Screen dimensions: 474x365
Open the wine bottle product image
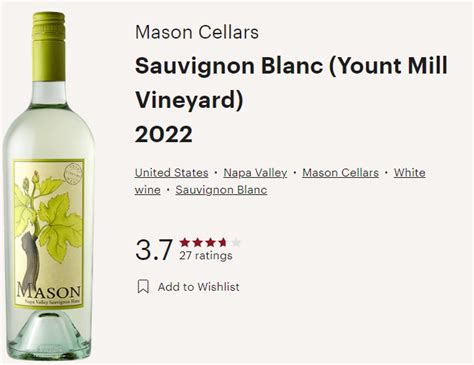pyautogui.click(x=49, y=187)
